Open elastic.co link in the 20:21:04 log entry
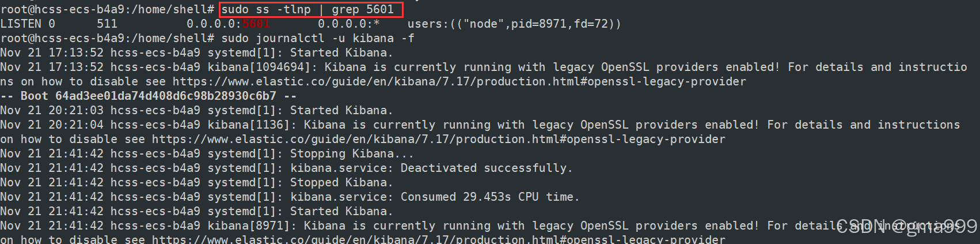This screenshot has height=244, width=980. 438,139
